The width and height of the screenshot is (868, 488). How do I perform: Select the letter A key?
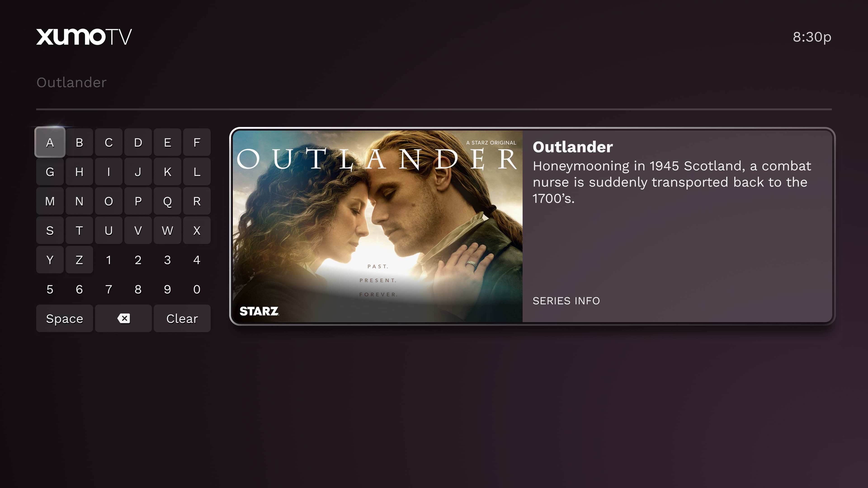(x=50, y=142)
